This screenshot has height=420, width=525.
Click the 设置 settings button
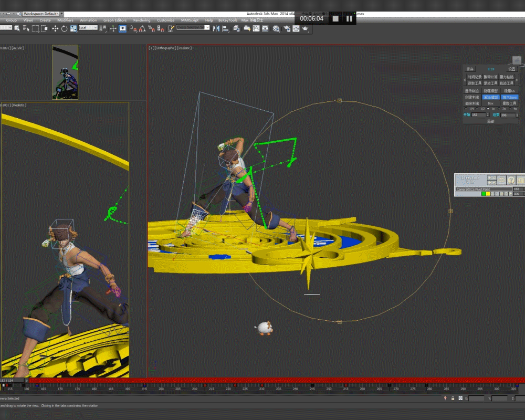pos(512,69)
